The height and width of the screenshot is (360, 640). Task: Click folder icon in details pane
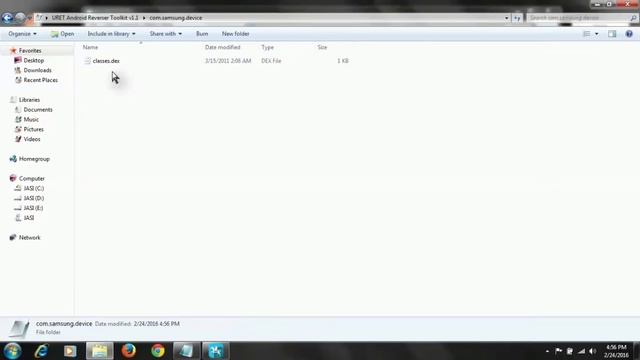coord(19,329)
